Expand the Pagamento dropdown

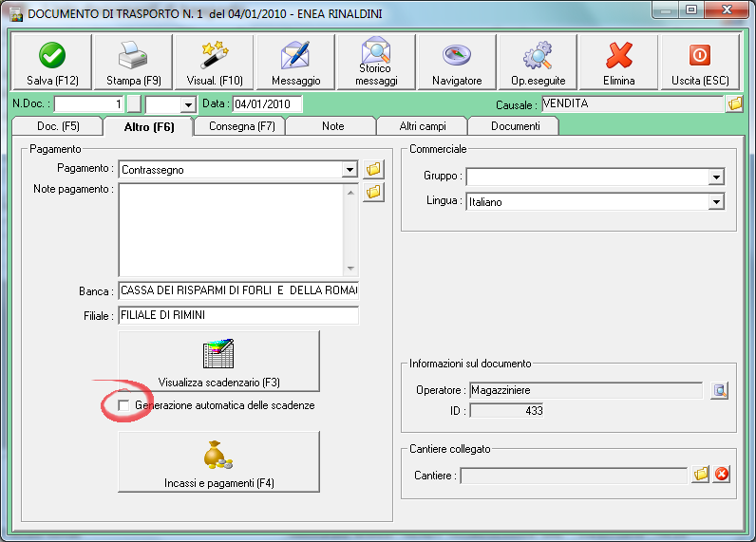tap(350, 170)
